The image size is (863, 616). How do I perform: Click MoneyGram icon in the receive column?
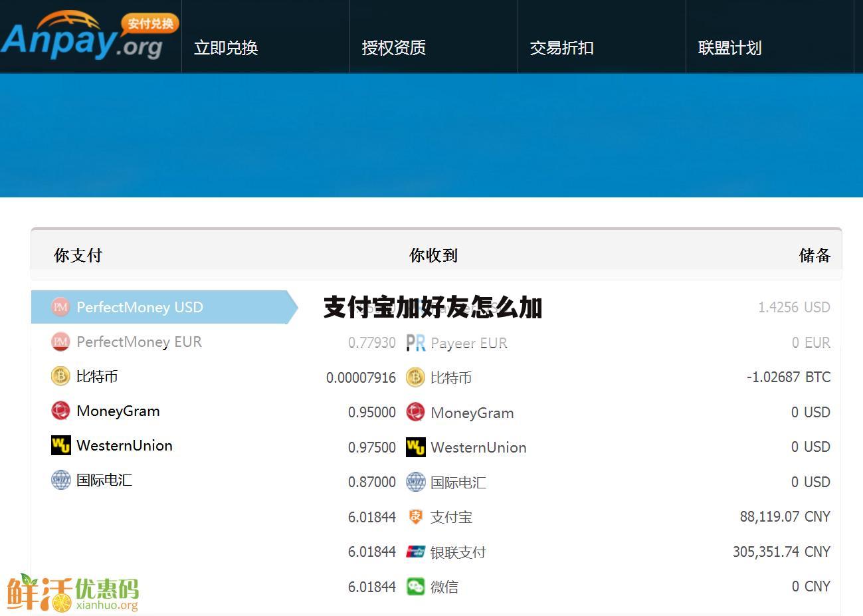(x=415, y=412)
